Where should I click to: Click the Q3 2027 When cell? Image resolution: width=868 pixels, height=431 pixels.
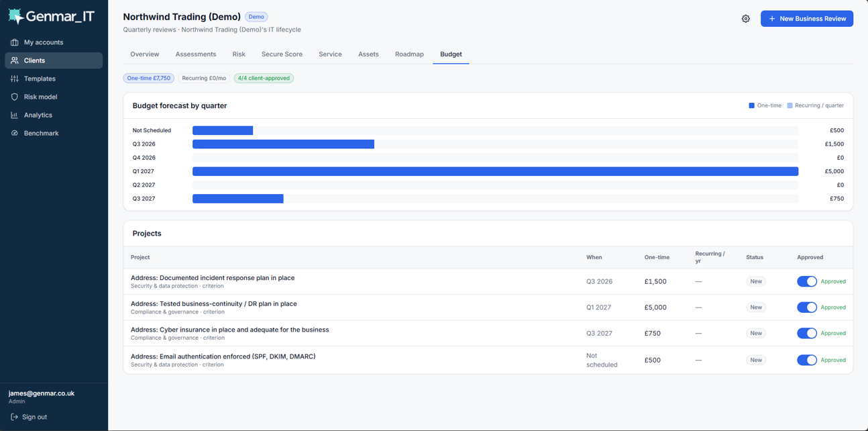coord(600,333)
